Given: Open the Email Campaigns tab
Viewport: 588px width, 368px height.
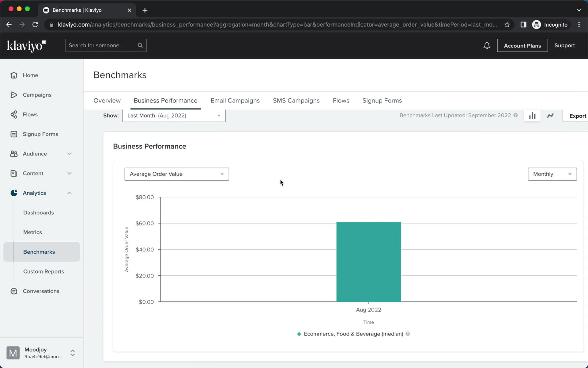Looking at the screenshot, I should pyautogui.click(x=235, y=101).
